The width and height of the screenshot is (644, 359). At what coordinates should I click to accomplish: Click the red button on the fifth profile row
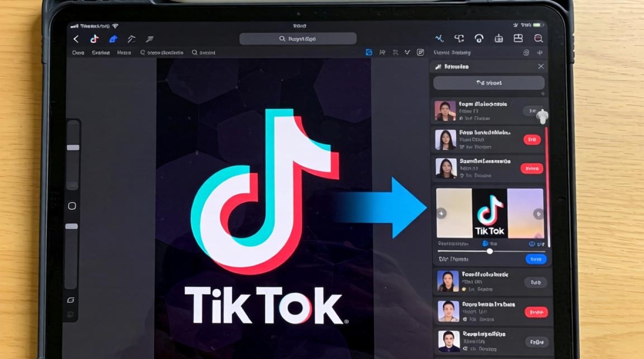click(x=536, y=312)
